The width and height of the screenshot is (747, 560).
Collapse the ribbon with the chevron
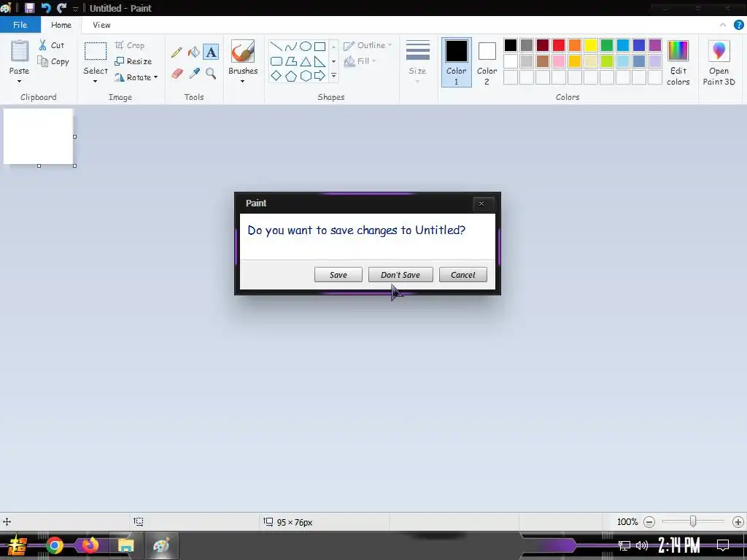(x=723, y=25)
